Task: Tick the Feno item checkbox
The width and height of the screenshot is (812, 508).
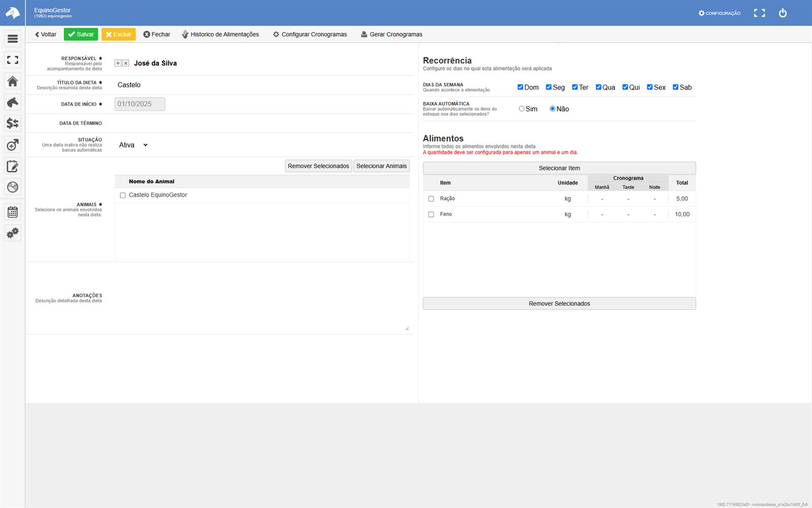Action: [x=431, y=214]
